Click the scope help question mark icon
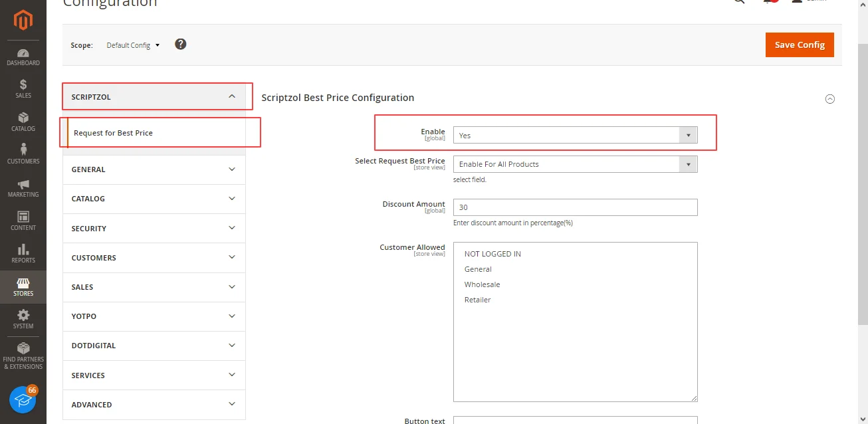 (180, 45)
